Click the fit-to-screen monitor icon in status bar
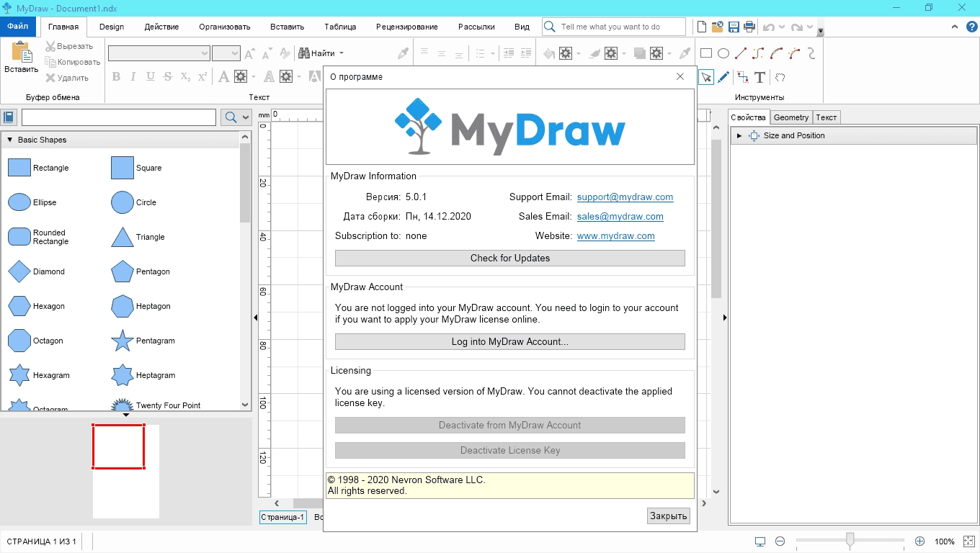The height and width of the screenshot is (553, 980). tap(759, 541)
